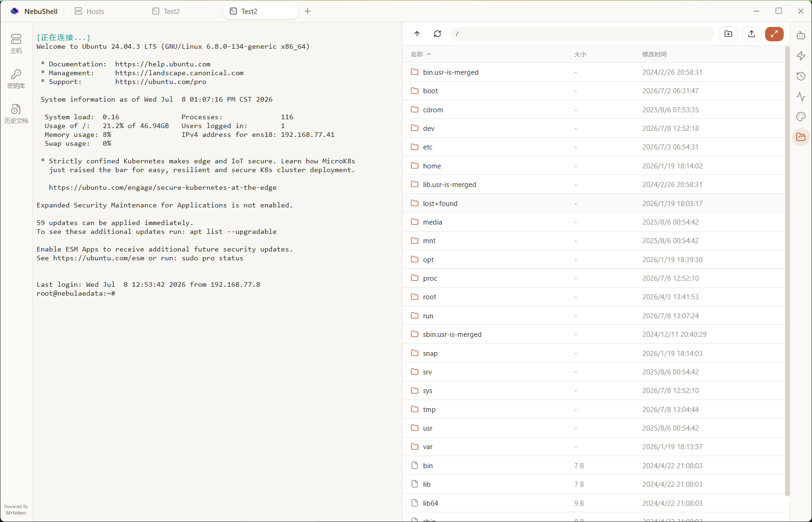Open the AI robot assistant panel

point(801,35)
